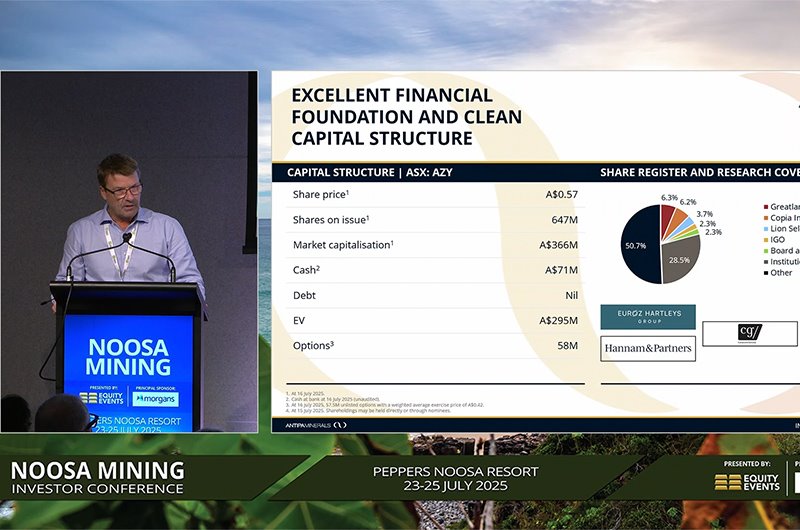This screenshot has height=530, width=800.
Task: Click the IGO legend color swatch
Action: tap(766, 240)
